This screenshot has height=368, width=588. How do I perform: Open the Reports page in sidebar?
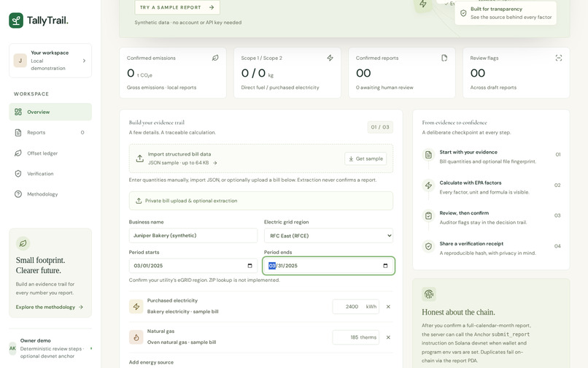click(50, 133)
